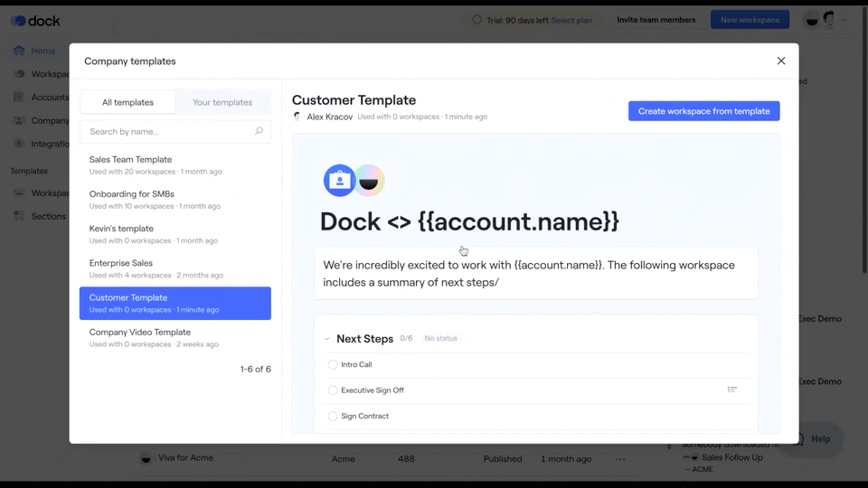
Task: Click the Select plan link
Action: [571, 21]
